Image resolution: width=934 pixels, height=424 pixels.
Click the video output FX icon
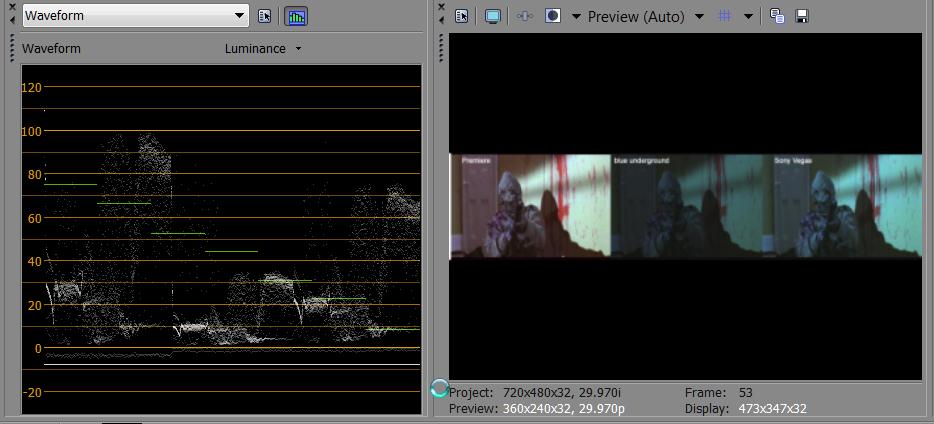pyautogui.click(x=524, y=17)
